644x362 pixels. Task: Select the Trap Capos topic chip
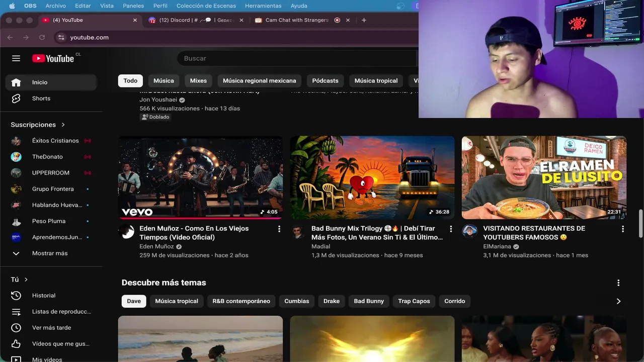(x=414, y=301)
